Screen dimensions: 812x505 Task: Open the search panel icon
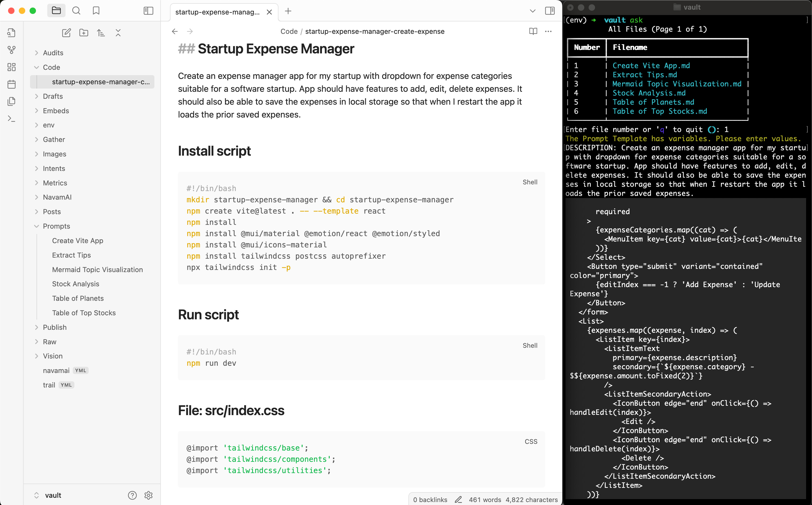tap(76, 11)
